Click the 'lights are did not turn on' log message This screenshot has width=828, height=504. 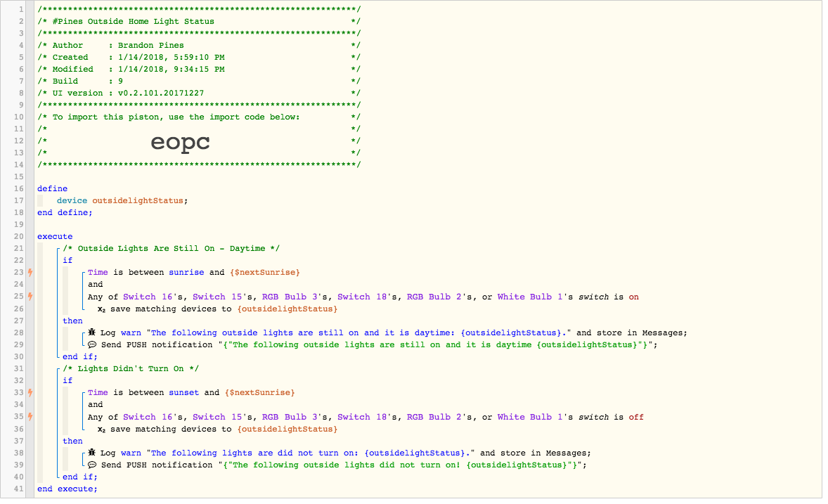(311, 453)
